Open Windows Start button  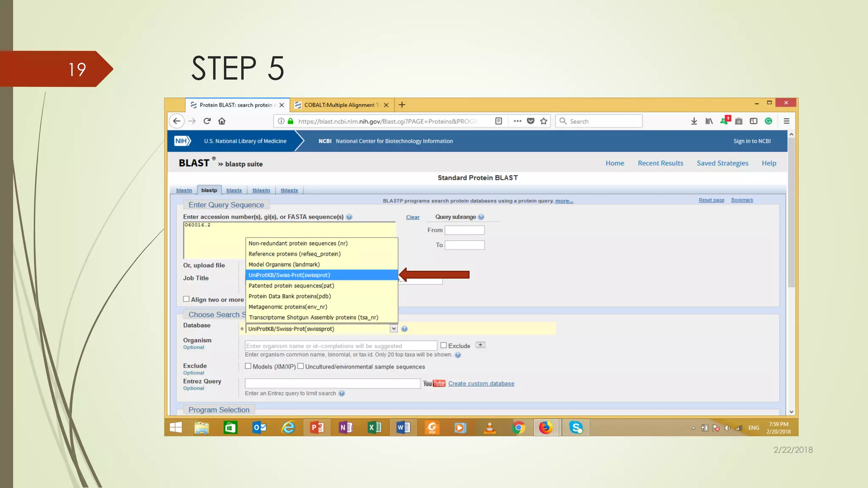tap(176, 427)
